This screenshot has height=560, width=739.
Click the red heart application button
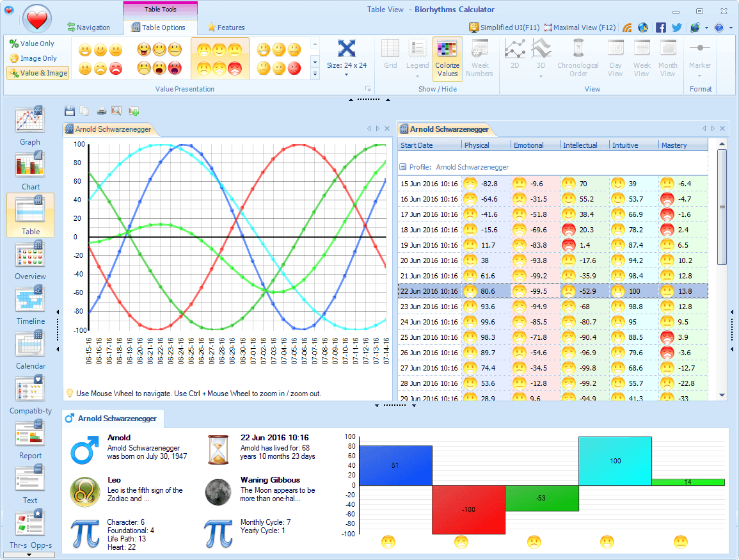(x=36, y=19)
